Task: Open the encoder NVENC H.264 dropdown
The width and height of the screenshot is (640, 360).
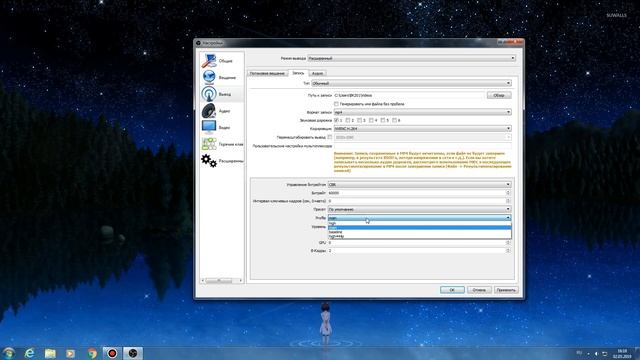Action: (422, 129)
